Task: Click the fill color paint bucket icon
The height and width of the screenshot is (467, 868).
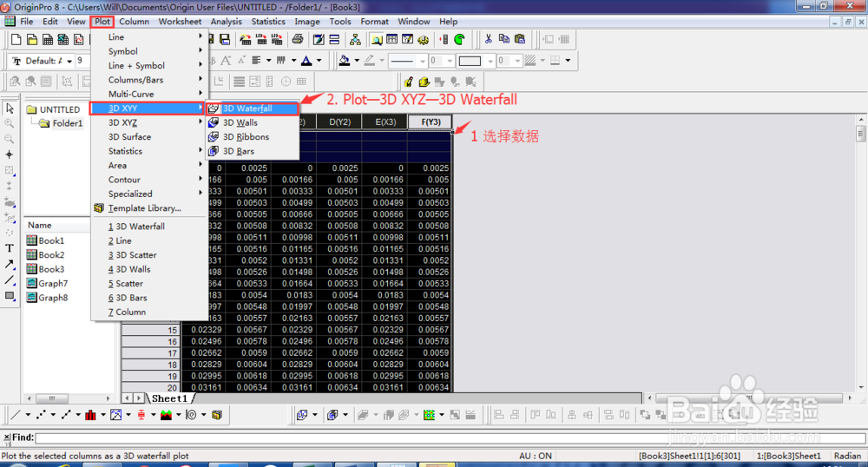Action: pyautogui.click(x=345, y=60)
